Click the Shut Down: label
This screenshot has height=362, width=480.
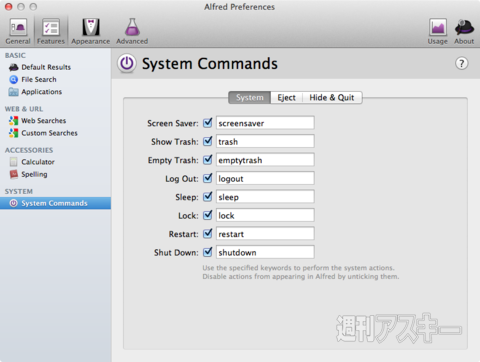click(x=176, y=253)
